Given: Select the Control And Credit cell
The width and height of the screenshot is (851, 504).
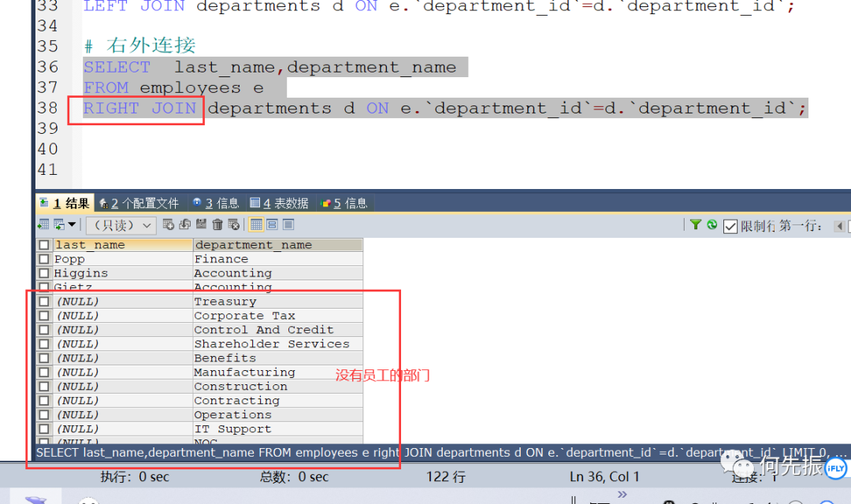Looking at the screenshot, I should (x=278, y=330).
